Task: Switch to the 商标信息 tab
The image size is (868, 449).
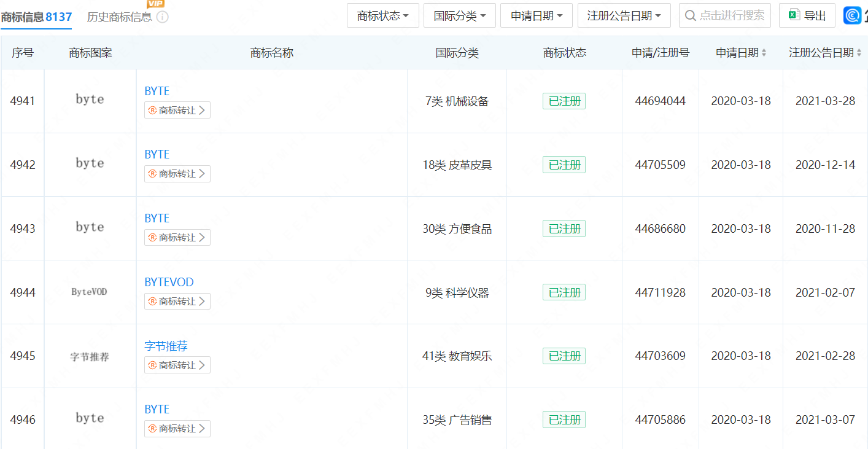Action: pos(36,17)
